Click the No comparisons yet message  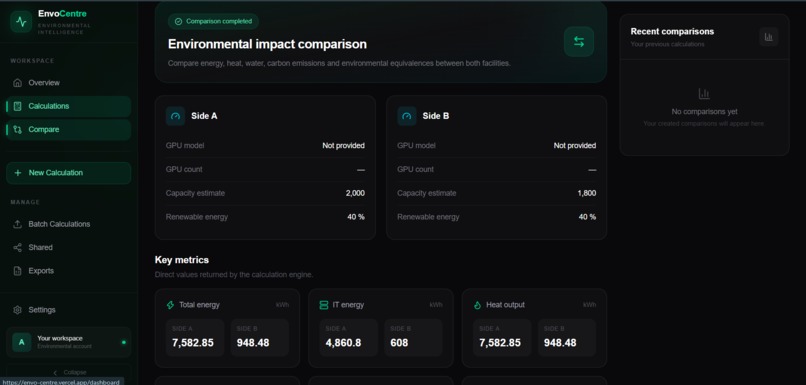point(704,112)
